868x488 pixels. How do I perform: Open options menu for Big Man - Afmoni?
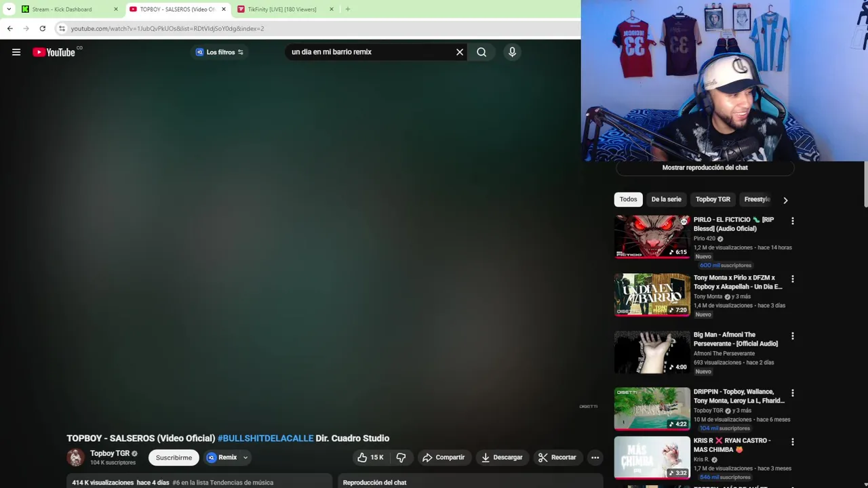click(x=792, y=336)
